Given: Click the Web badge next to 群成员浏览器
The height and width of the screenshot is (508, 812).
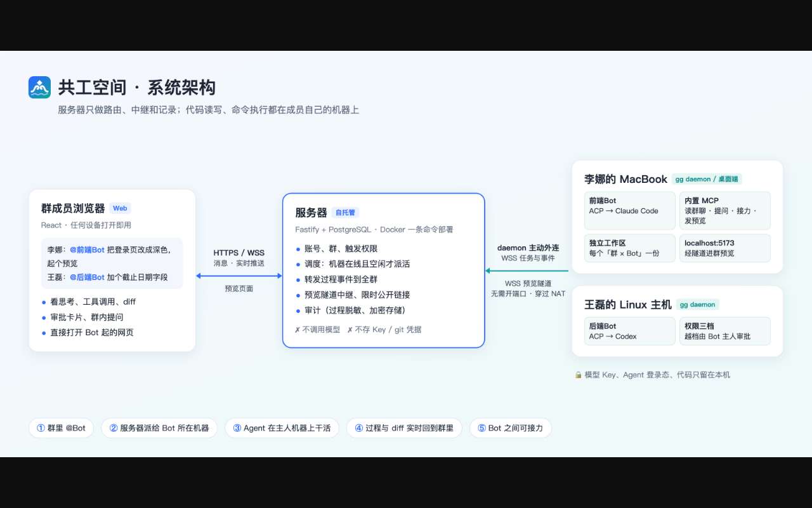Looking at the screenshot, I should coord(120,208).
